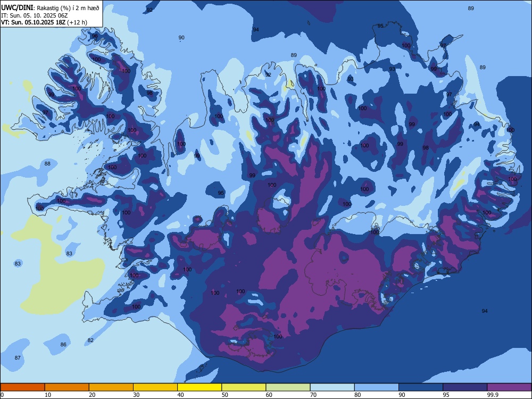Click the "(+12 h)" forecast offset text
Image resolution: width=532 pixels, height=399 pixels.
pos(77,22)
